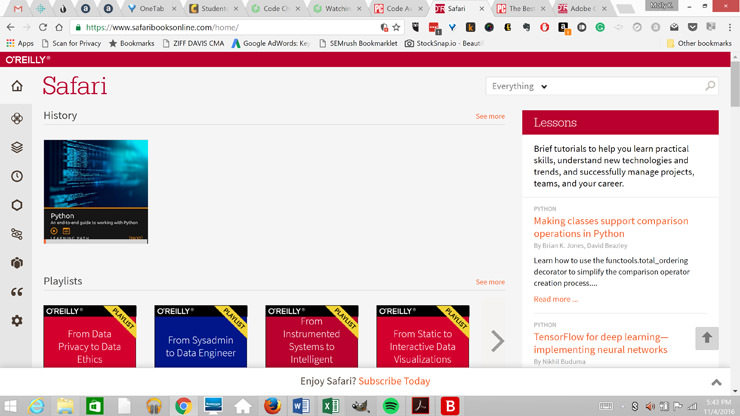Open the settings gear in sidebar
Viewport: 740px width, 416px height.
click(17, 321)
